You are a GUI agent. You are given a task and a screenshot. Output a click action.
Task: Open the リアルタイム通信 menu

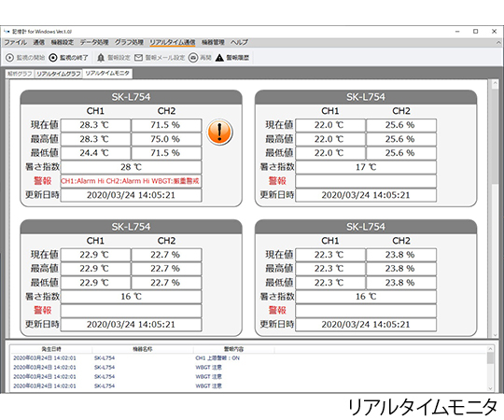pyautogui.click(x=173, y=42)
